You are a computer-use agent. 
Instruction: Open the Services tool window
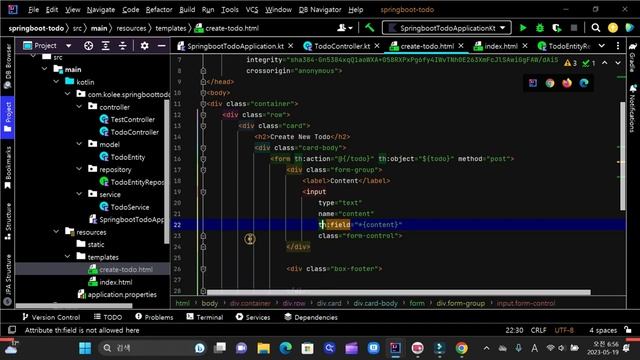click(253, 317)
